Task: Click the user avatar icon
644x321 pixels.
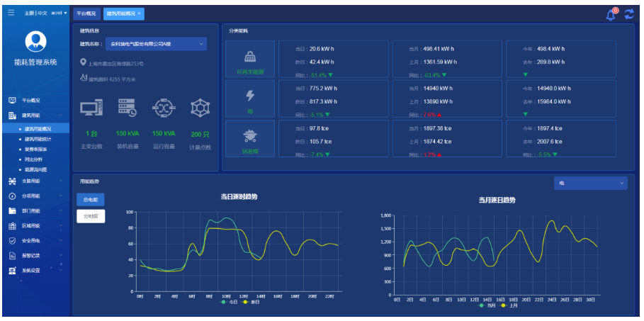Action: coord(35,42)
